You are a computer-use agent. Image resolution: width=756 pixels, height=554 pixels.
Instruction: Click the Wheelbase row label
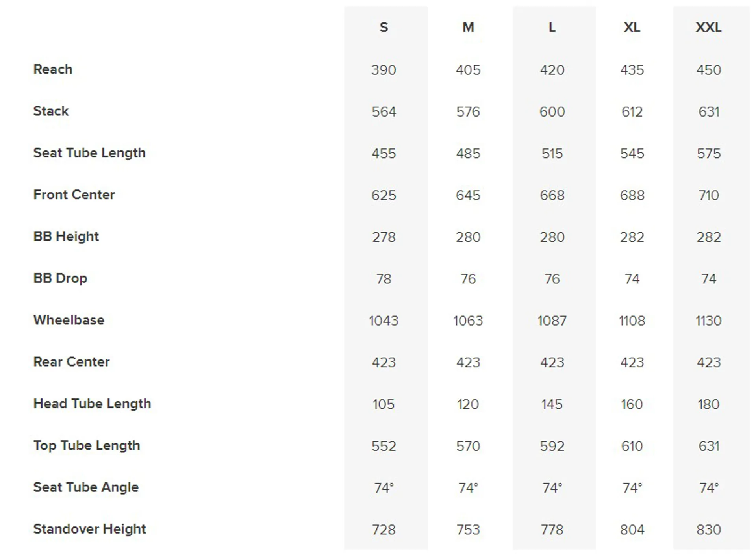click(69, 320)
